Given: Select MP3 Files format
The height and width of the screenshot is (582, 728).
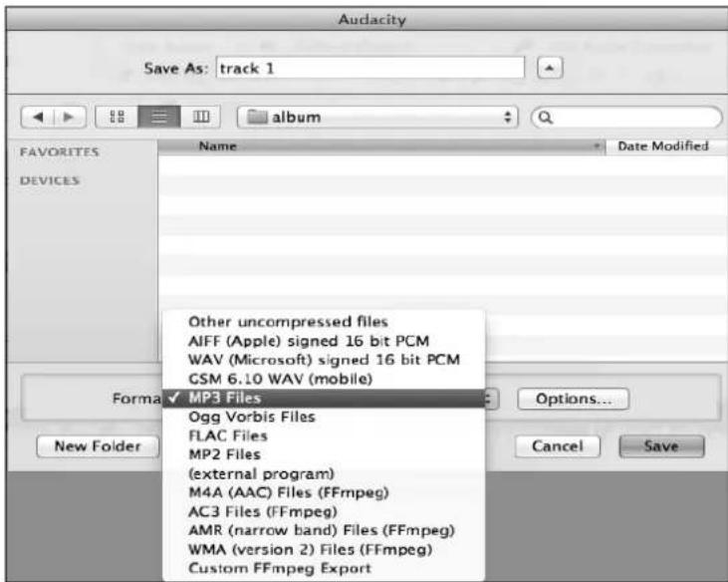Looking at the screenshot, I should (324, 398).
